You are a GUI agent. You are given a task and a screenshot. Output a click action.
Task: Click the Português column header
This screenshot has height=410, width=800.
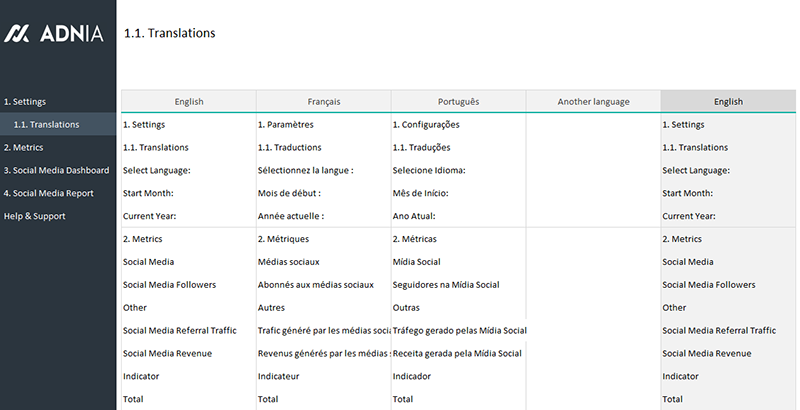tap(458, 102)
